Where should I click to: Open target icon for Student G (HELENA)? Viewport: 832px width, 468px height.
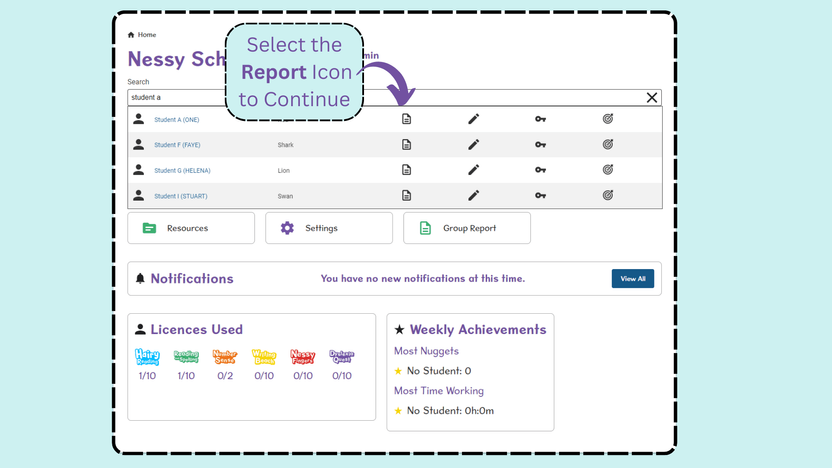(608, 170)
